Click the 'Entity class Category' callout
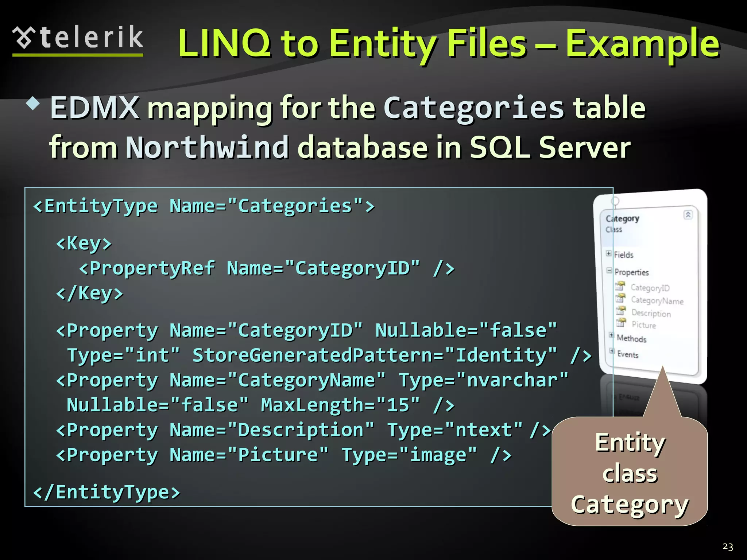 pos(630,471)
